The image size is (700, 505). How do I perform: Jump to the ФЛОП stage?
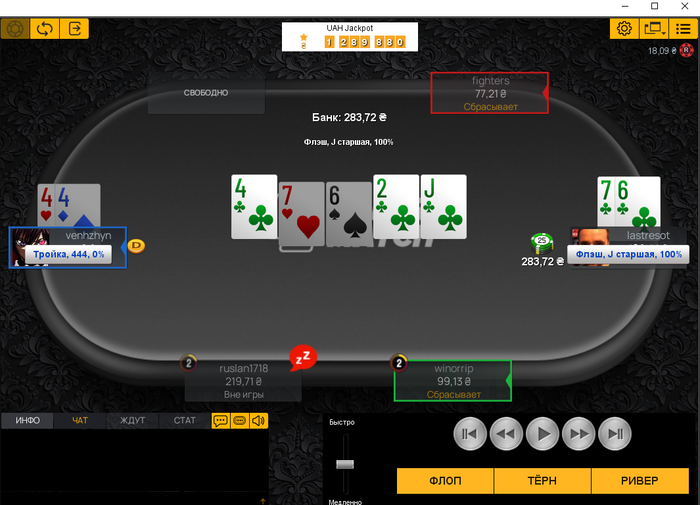(445, 481)
